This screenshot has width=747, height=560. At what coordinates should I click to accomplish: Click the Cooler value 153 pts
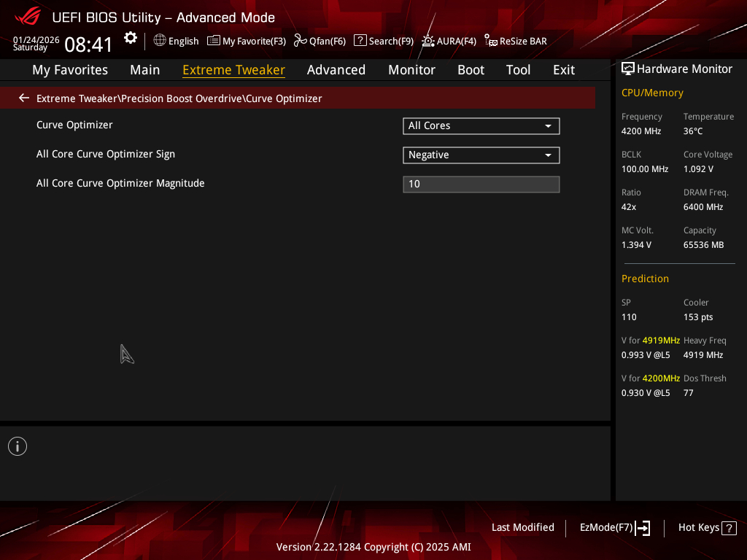(x=698, y=317)
